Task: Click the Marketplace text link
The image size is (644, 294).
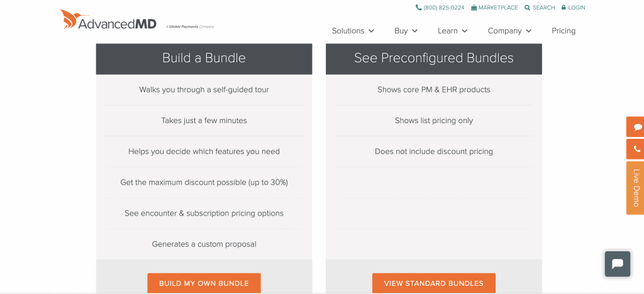Action: 498,8
